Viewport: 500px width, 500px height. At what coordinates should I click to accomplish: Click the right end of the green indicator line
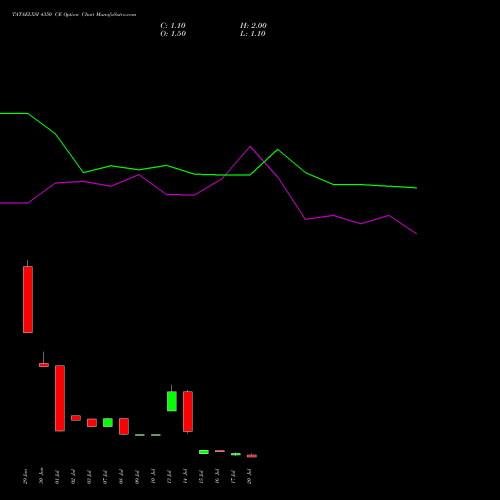pyautogui.click(x=416, y=188)
